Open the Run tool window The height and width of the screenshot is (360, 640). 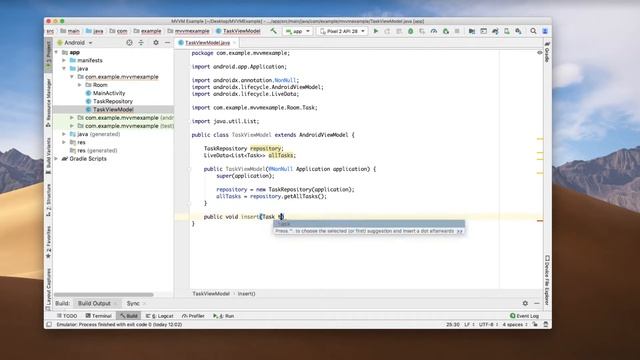[x=224, y=316]
